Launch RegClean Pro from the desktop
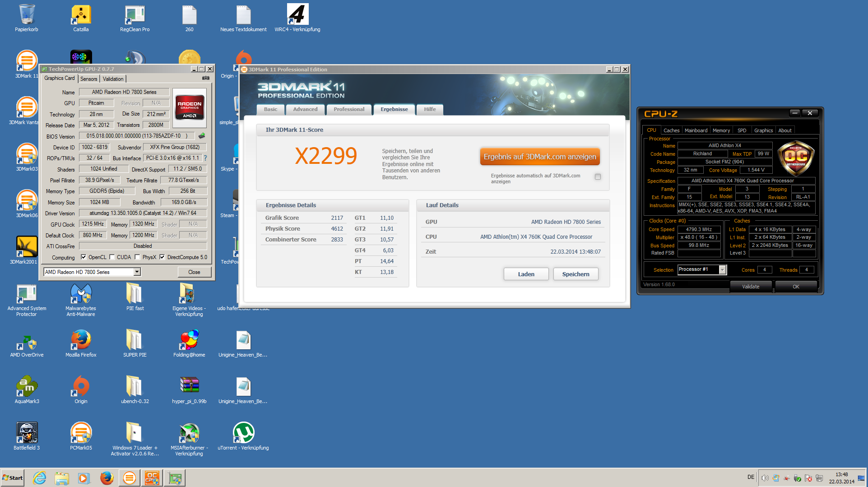The width and height of the screenshot is (868, 487). pyautogui.click(x=135, y=18)
